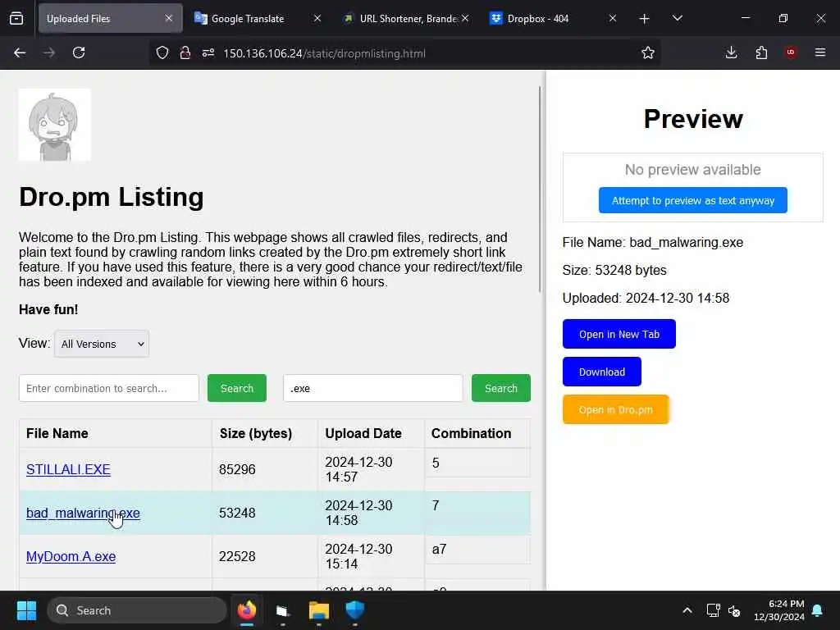The height and width of the screenshot is (630, 840).
Task: Switch to the Dropbox - 404 tab
Action: click(538, 18)
